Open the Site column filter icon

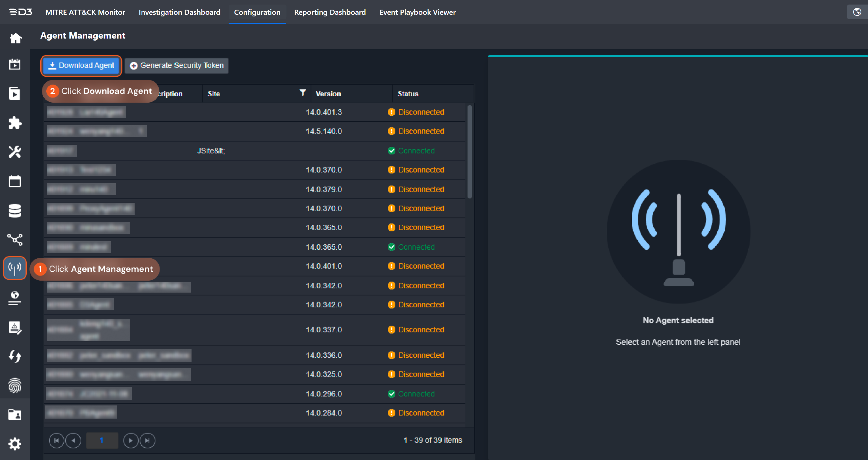pyautogui.click(x=303, y=93)
